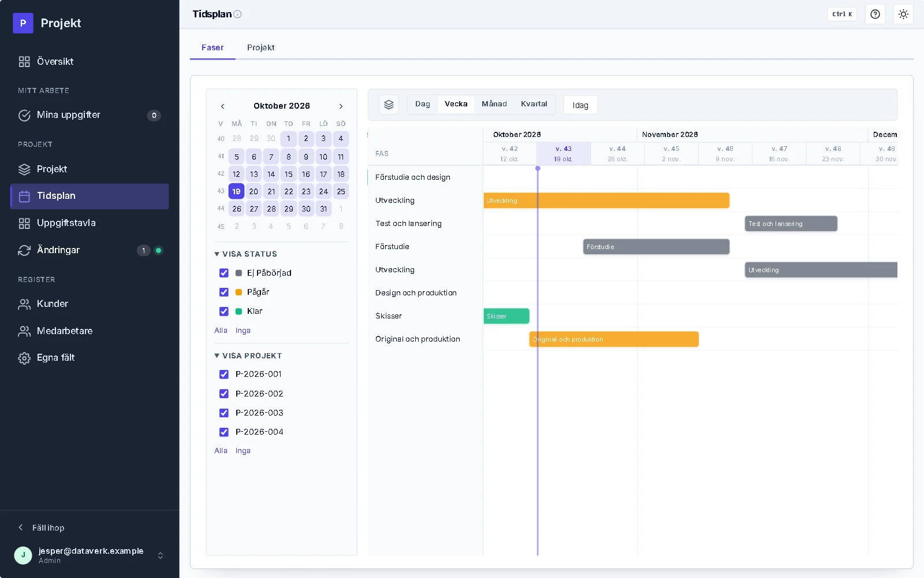Viewport: 924px width, 578px height.
Task: Uncheck the Ej Påbörjad status checkbox
Action: coord(224,273)
